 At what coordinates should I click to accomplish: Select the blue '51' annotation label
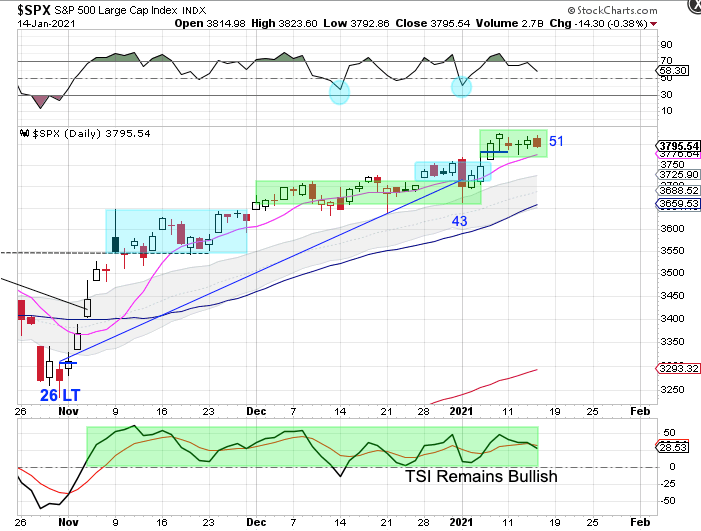tap(557, 141)
